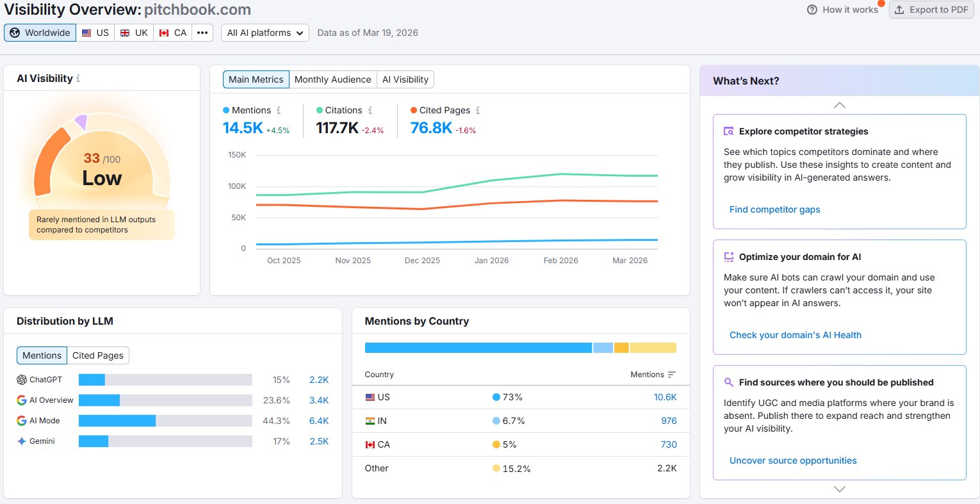980x504 pixels.
Task: Click the 117.7K Citations value
Action: point(337,128)
